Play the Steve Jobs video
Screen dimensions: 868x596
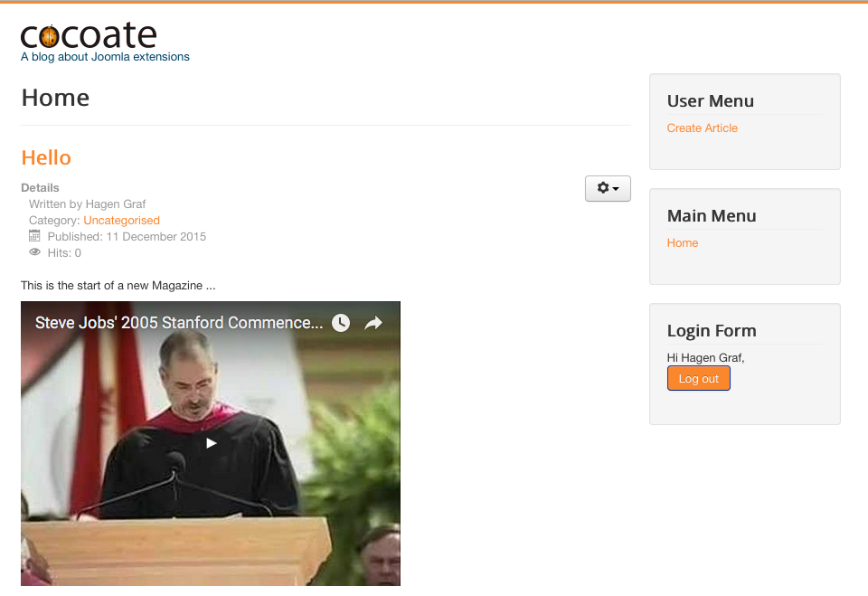211,443
